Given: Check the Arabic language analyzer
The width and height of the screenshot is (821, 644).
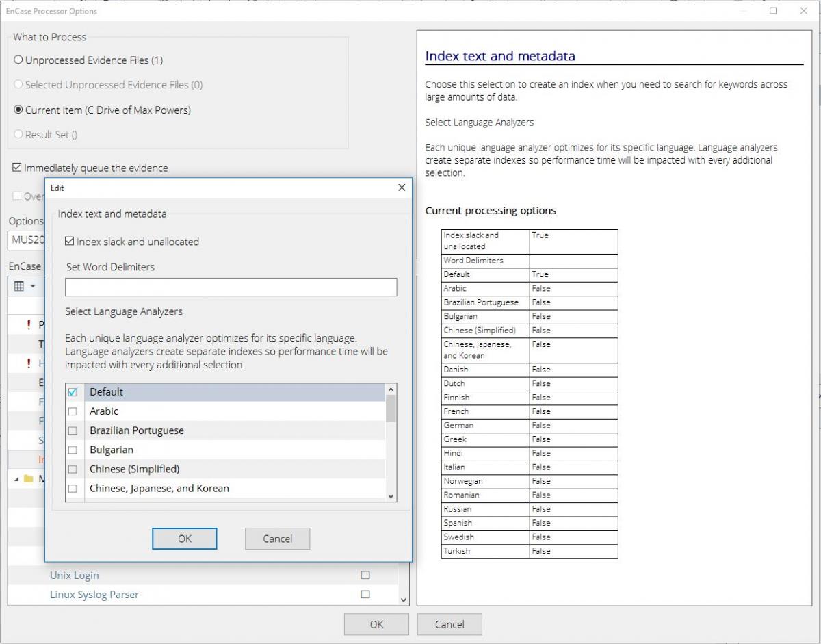Looking at the screenshot, I should pyautogui.click(x=73, y=411).
